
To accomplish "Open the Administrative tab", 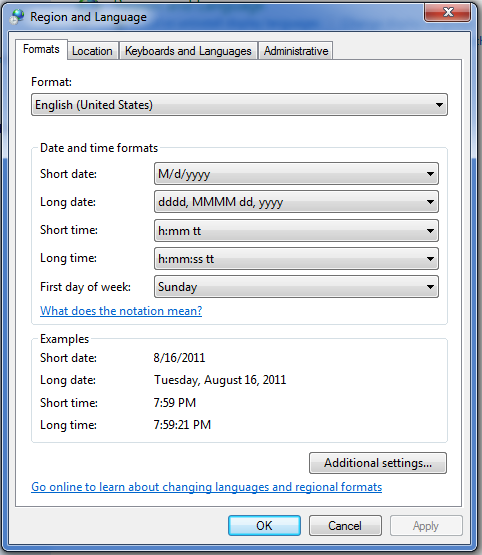I will (296, 51).
